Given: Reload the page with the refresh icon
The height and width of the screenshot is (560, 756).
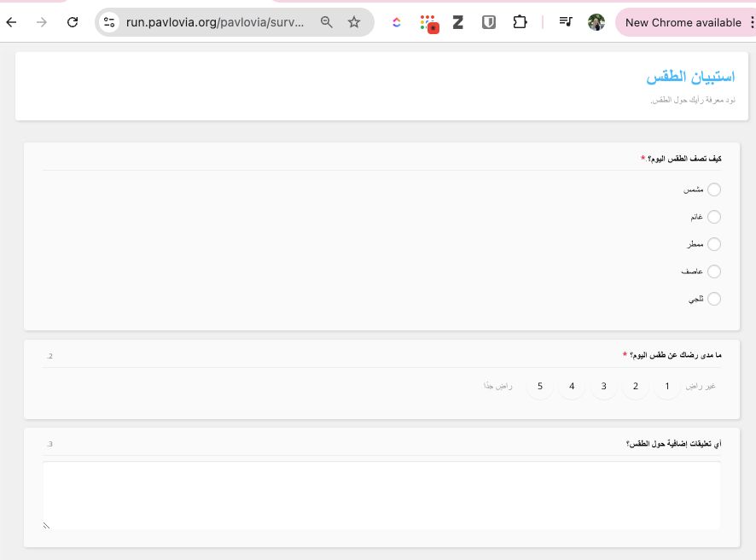Looking at the screenshot, I should coord(73,22).
